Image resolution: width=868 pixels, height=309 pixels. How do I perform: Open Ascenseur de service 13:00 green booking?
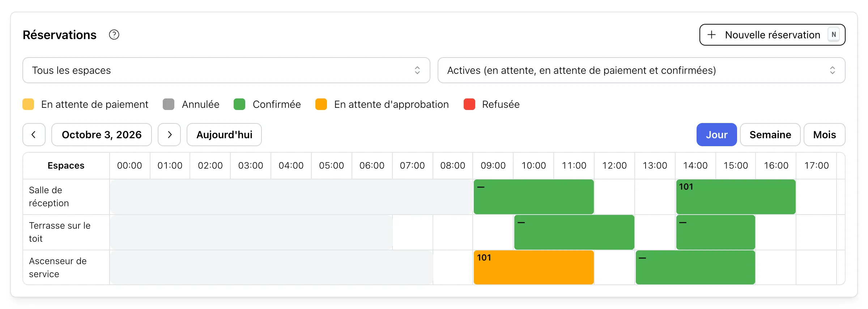point(695,267)
